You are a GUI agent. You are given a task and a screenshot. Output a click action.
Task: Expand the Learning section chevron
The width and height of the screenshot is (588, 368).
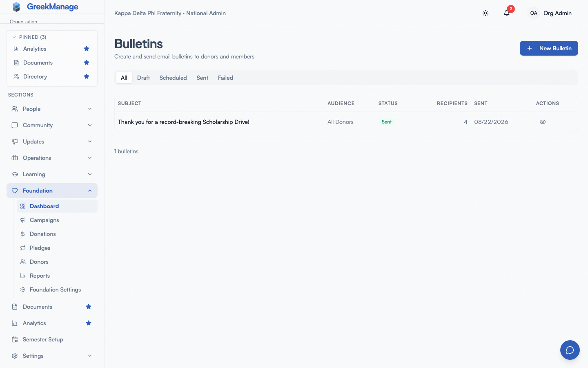point(90,174)
